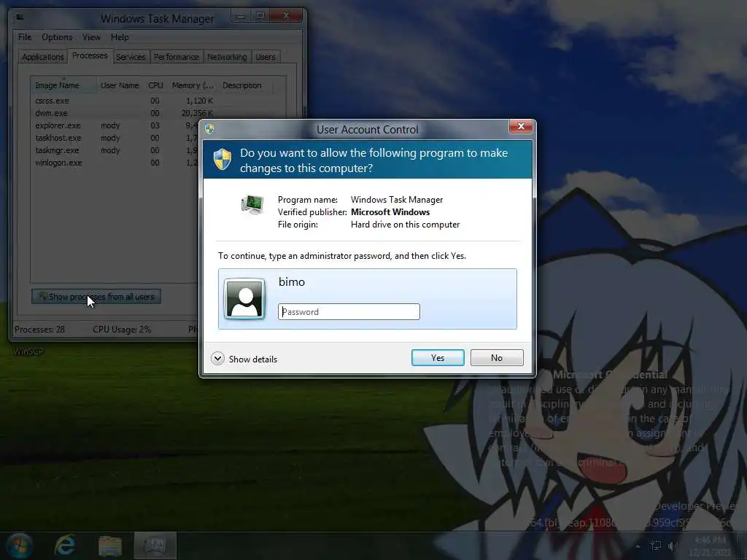
Task: Click the Processes: 28 status bar entry
Action: (x=39, y=330)
